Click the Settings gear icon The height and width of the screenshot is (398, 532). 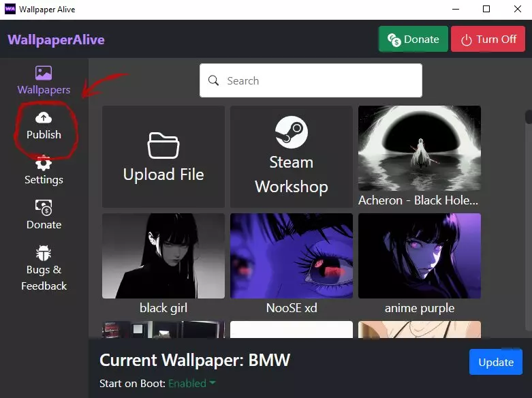tap(44, 163)
